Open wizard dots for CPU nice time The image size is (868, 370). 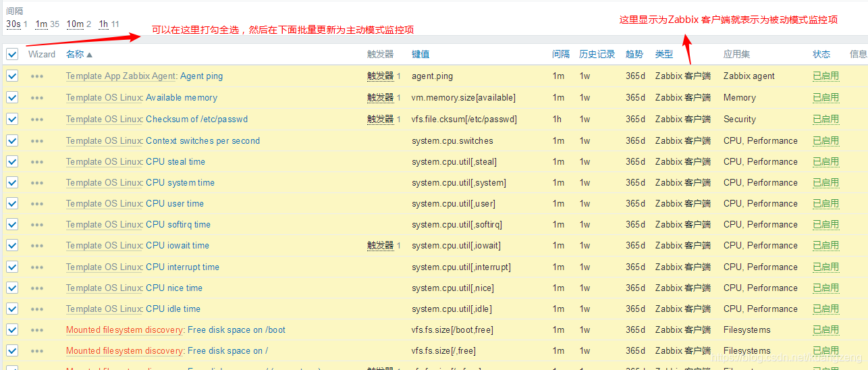(37, 289)
